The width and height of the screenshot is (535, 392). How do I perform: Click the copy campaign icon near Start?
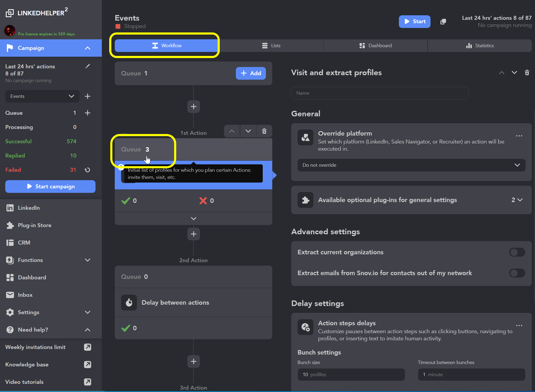pos(443,22)
